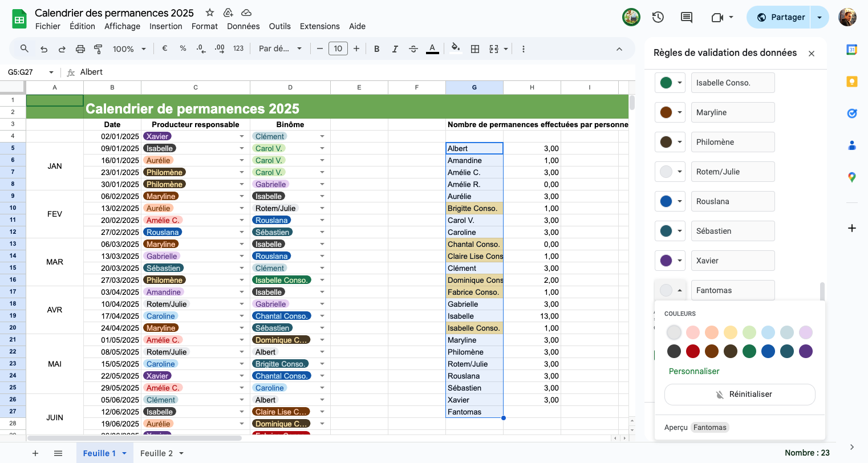The height and width of the screenshot is (463, 868).
Task: Open fill color picker
Action: coord(456,48)
